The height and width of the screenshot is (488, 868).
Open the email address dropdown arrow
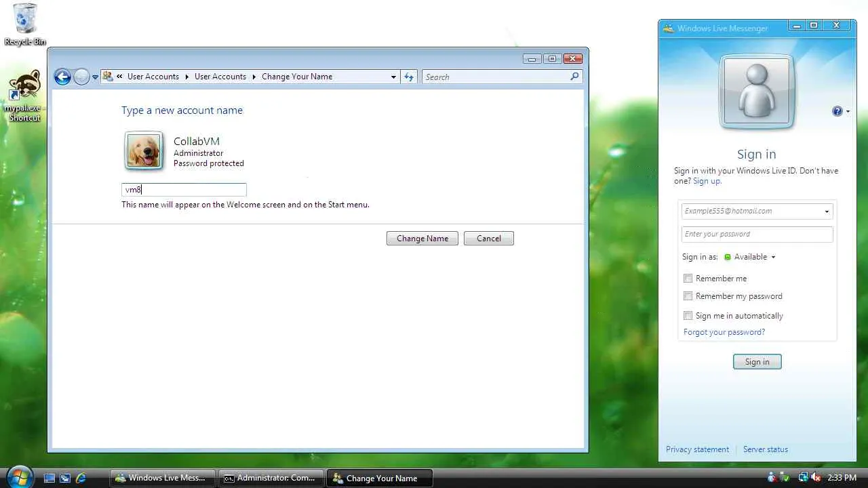[x=827, y=211]
